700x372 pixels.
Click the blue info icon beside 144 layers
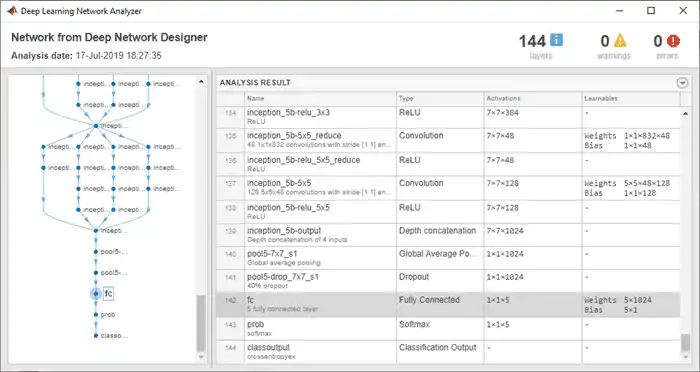click(x=556, y=40)
